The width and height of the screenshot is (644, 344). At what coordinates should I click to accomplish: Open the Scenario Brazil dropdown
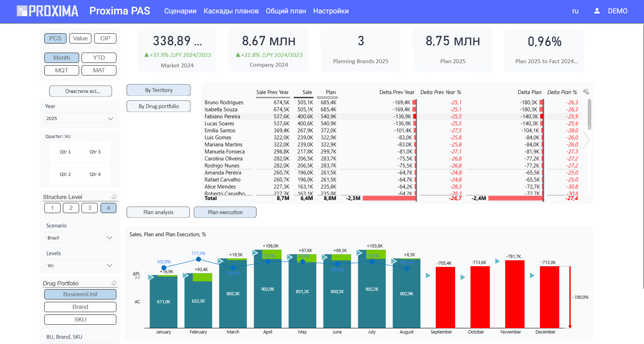tap(80, 238)
